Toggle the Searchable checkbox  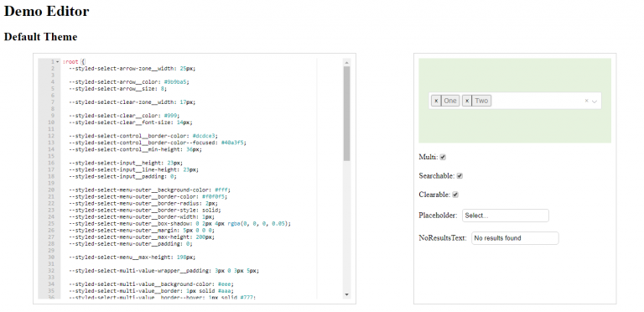coord(460,176)
